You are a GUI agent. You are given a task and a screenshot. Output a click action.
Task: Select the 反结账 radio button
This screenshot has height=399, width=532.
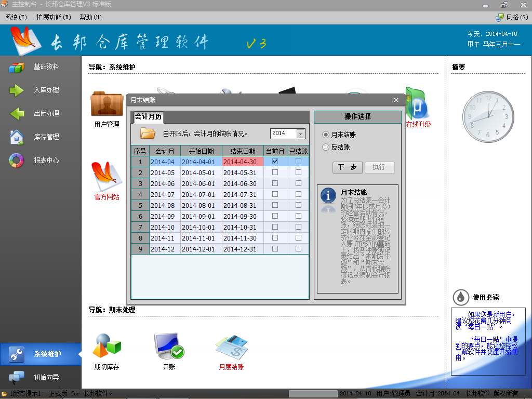326,147
